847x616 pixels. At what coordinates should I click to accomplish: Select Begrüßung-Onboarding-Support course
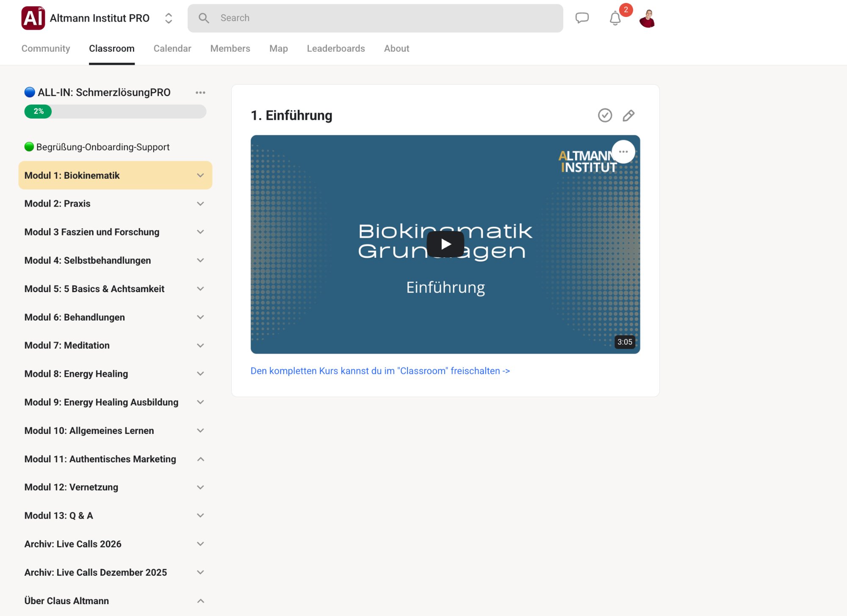[x=102, y=147]
